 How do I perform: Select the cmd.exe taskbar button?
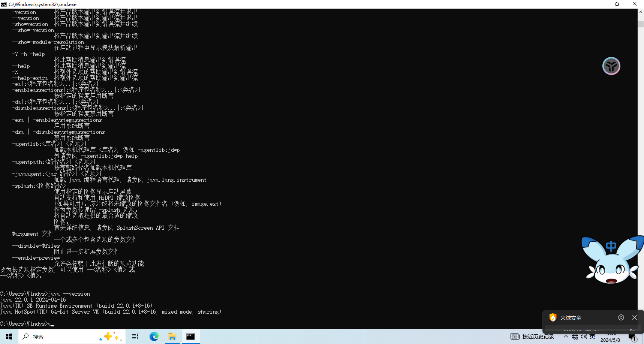click(190, 337)
